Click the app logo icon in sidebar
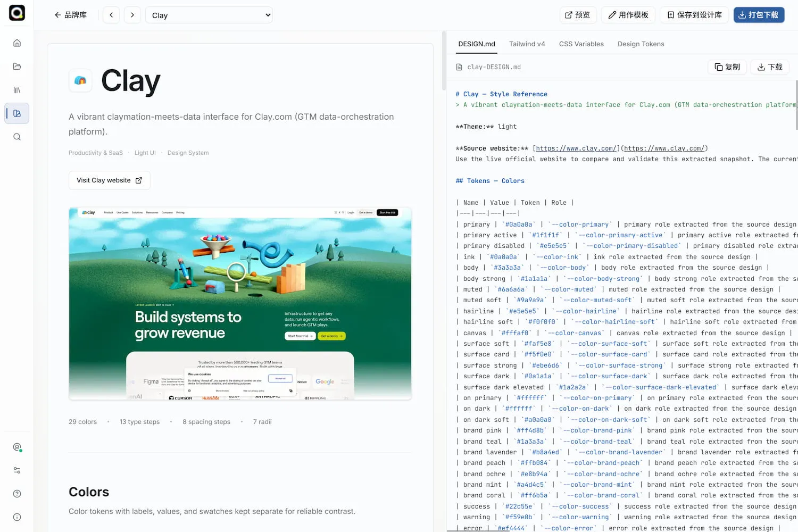This screenshot has width=798, height=532. click(x=17, y=13)
